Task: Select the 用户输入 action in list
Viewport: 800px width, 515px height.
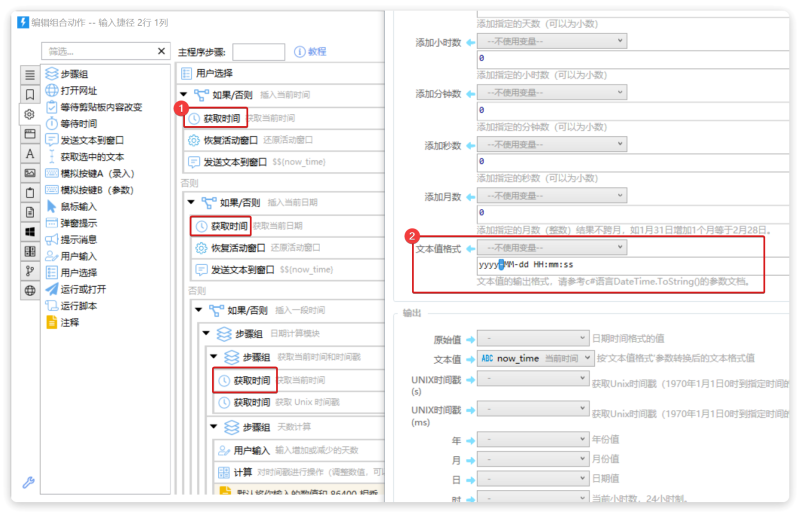Action: point(71,256)
